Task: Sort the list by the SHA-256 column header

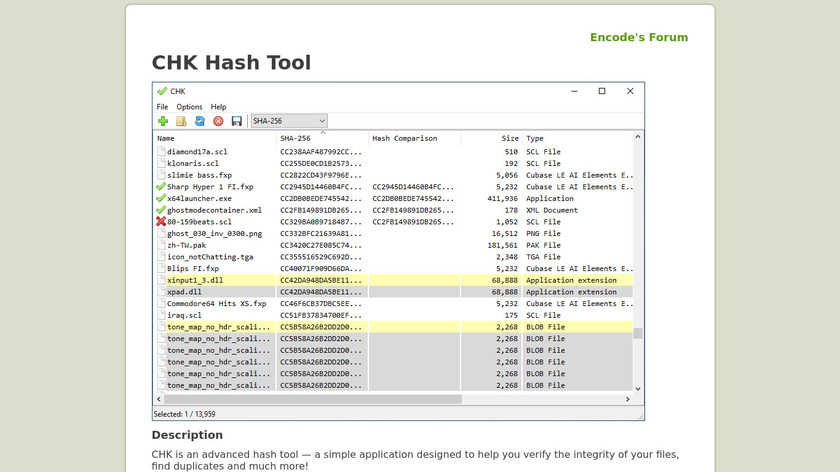Action: click(x=322, y=138)
